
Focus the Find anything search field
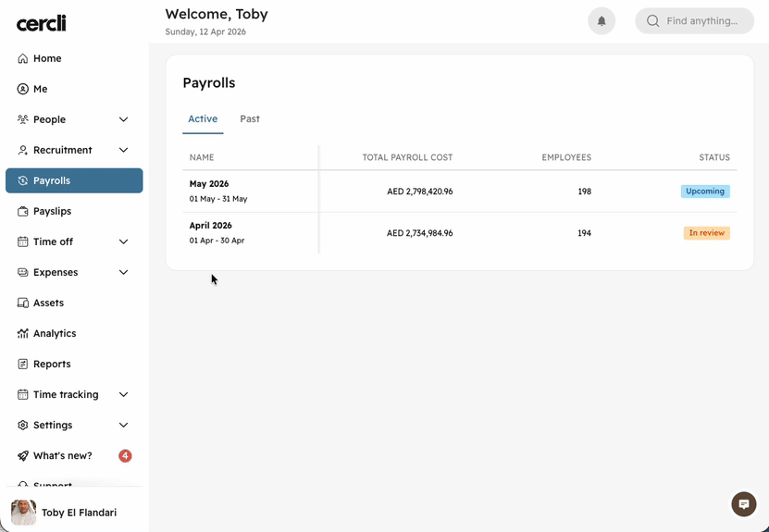click(694, 21)
